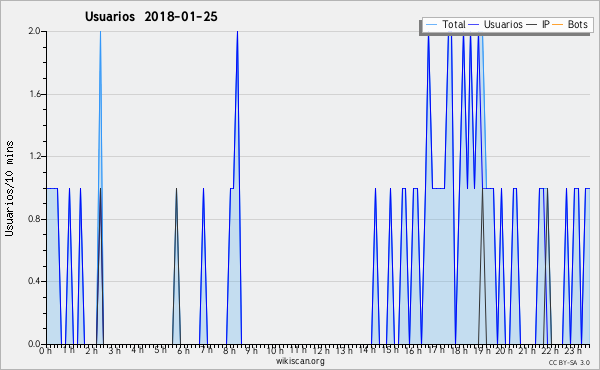Screen dimensions: 600x370
Task: Click the '1.2' y-axis value
Action: click(x=34, y=156)
